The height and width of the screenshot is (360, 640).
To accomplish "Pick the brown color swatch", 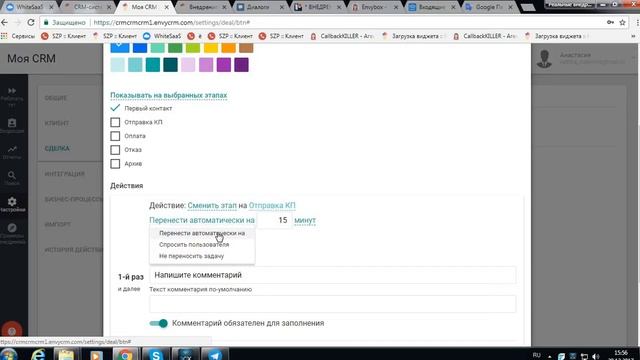I will 246,48.
